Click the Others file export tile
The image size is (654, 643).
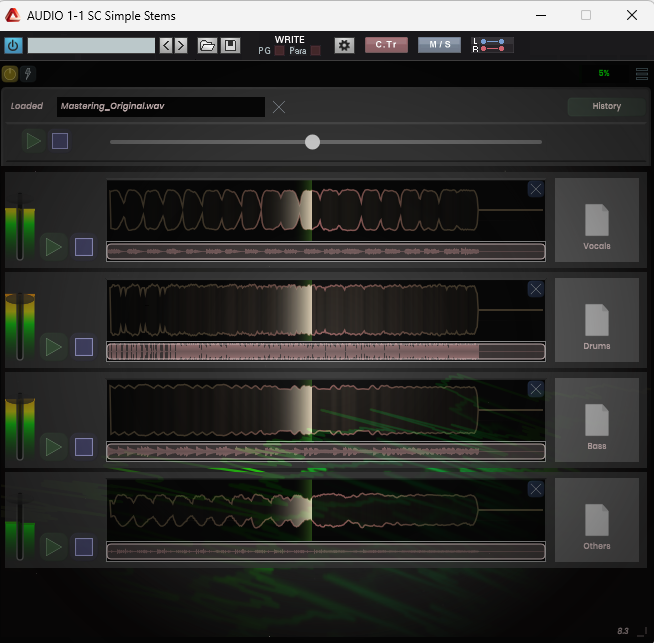(x=596, y=520)
